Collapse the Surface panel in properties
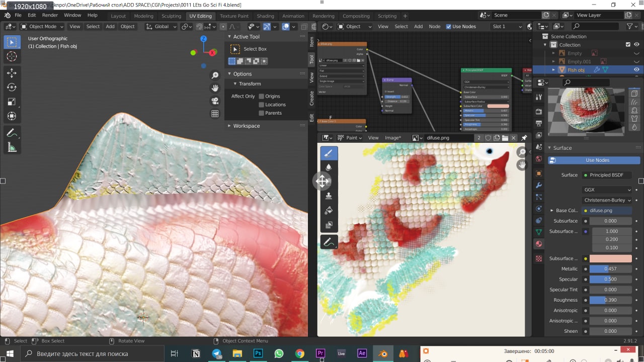Screen dimensions: 644x362 pos(549,148)
